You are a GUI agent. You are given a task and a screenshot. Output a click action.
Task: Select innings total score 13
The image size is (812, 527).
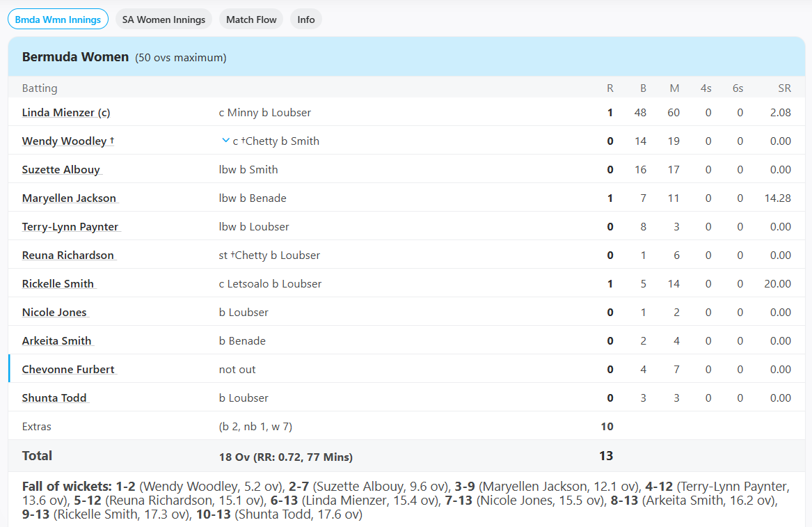coord(607,455)
